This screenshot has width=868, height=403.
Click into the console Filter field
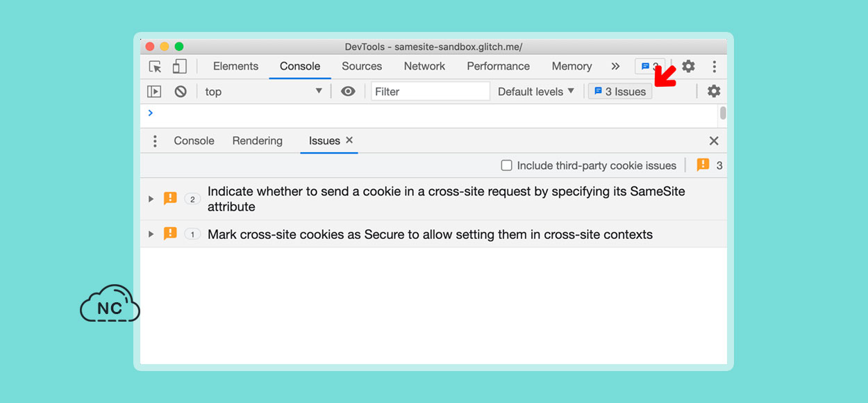point(431,92)
